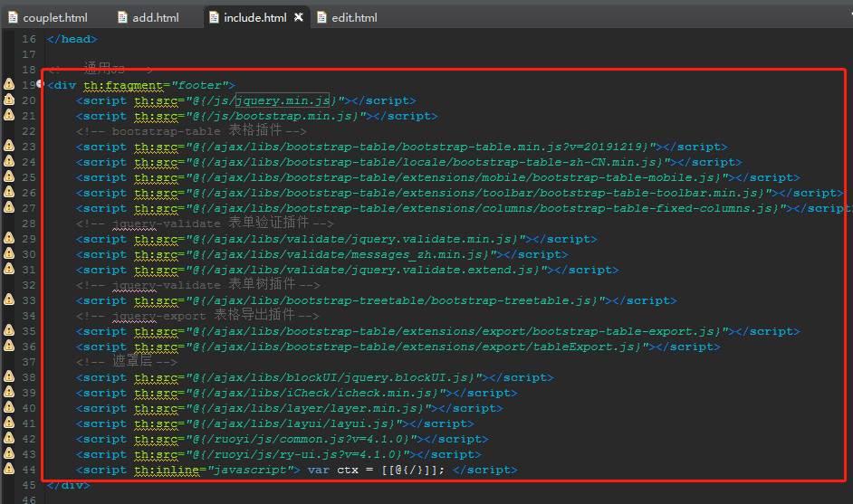Image resolution: width=853 pixels, height=504 pixels.
Task: Click line number 16 in the gutter
Action: coord(29,39)
